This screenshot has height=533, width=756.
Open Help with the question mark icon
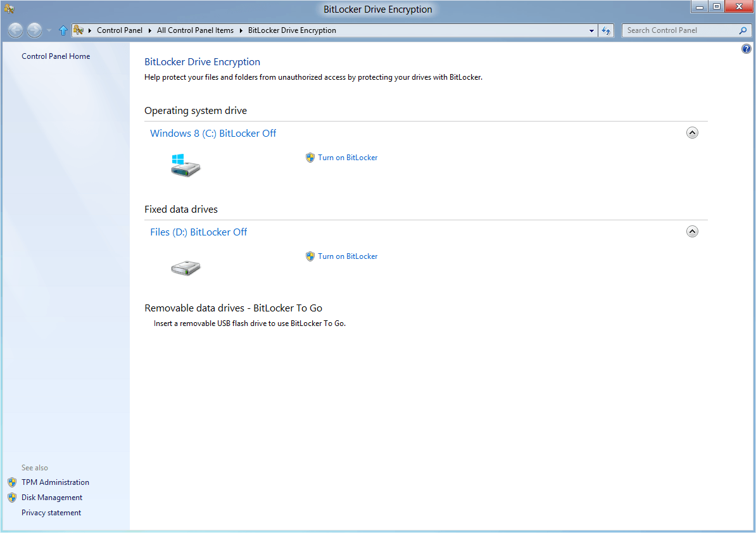point(747,49)
